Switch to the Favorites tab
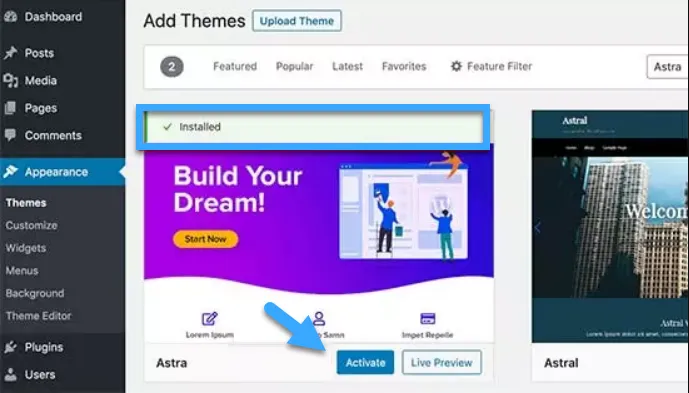 [x=404, y=66]
